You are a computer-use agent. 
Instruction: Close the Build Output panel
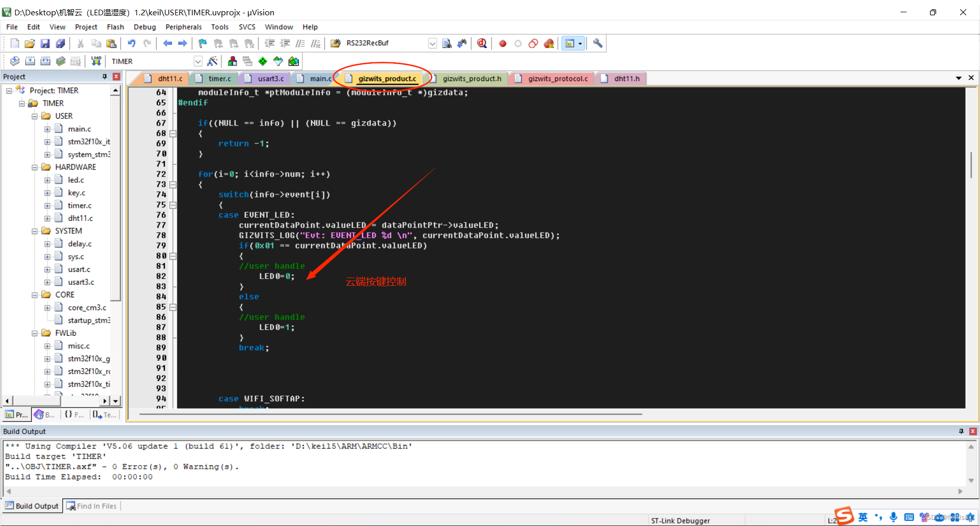tap(973, 431)
